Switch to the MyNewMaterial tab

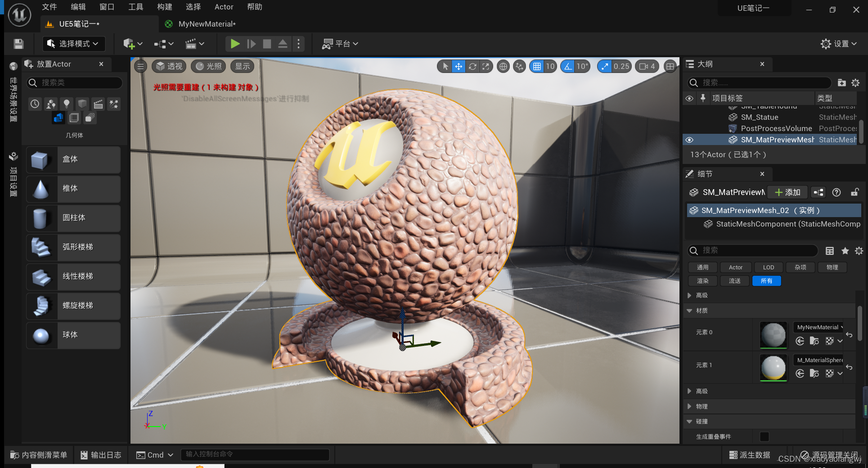click(x=206, y=24)
